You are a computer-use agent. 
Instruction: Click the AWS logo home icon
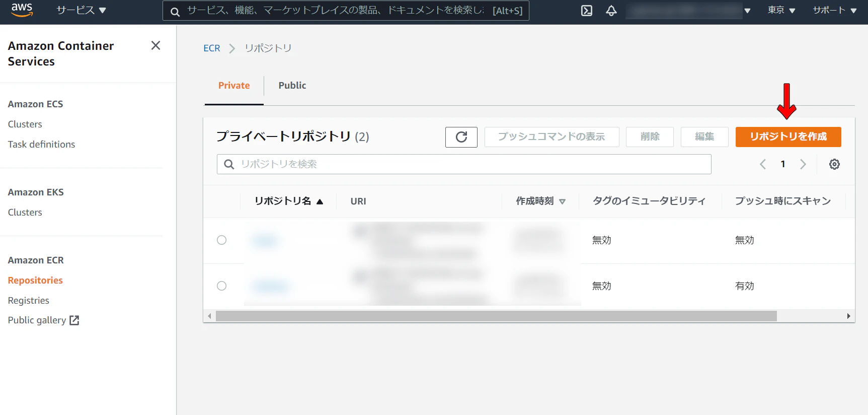pyautogui.click(x=22, y=10)
